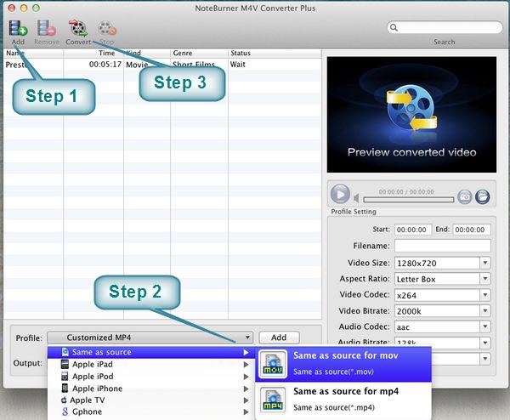Click the Same as source menu icon
510x420 pixels.
[x=65, y=352]
